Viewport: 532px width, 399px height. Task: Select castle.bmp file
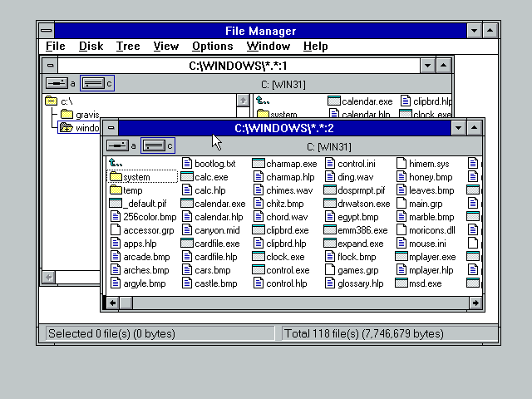click(209, 283)
